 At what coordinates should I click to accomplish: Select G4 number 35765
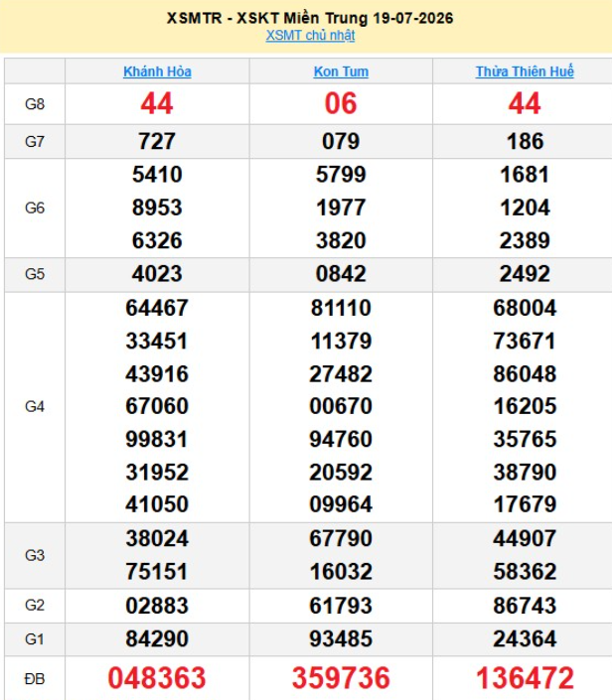(525, 439)
